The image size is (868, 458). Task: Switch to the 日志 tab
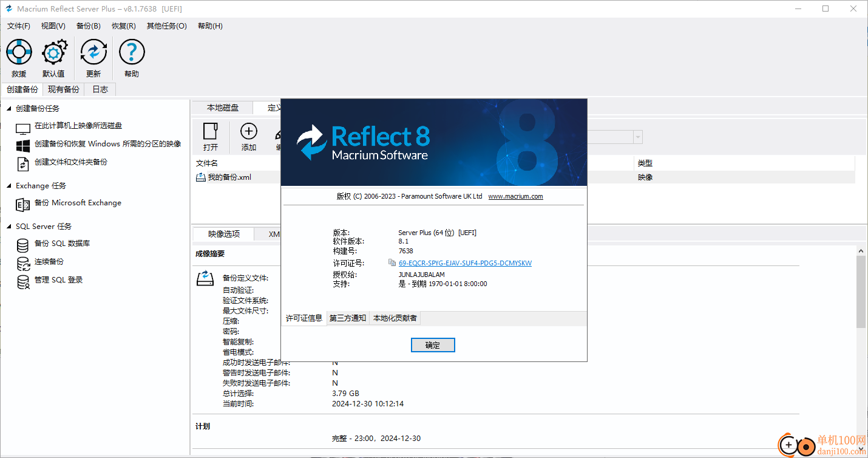pos(100,89)
